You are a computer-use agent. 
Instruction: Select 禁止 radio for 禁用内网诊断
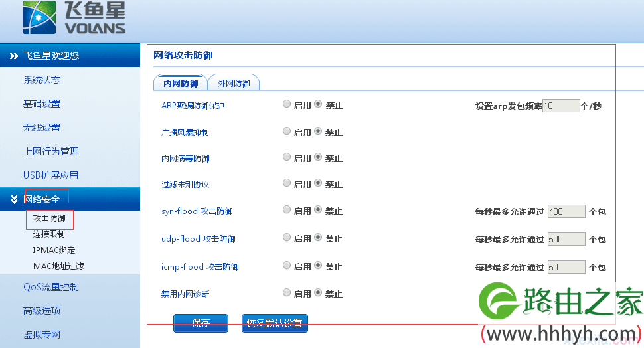coord(318,292)
